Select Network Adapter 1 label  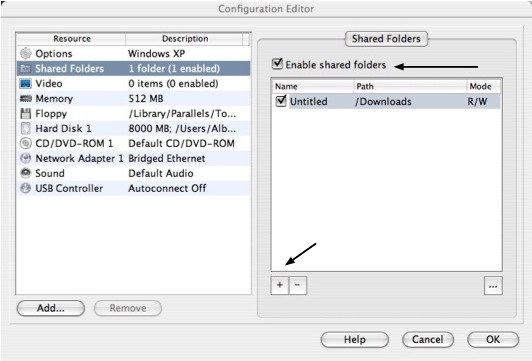tap(79, 158)
